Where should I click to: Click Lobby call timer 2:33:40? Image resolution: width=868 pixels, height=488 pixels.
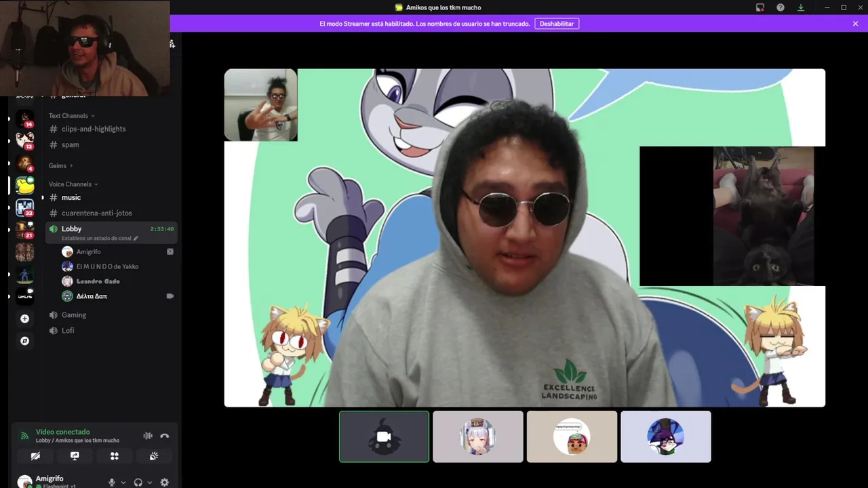162,229
